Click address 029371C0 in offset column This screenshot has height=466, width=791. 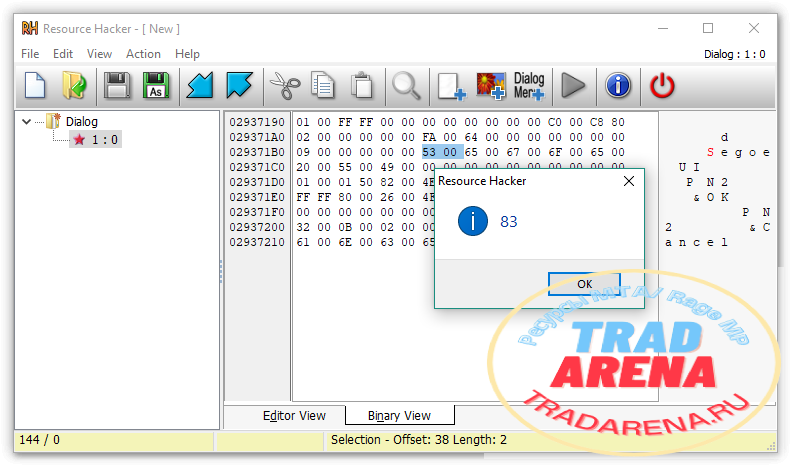(257, 167)
